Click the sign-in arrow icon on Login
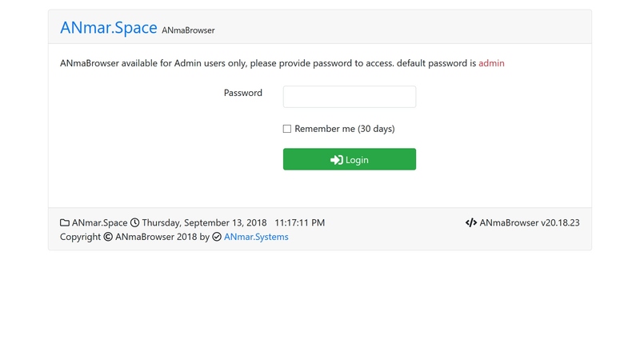Screen dimensions: 640x364 tap(336, 160)
